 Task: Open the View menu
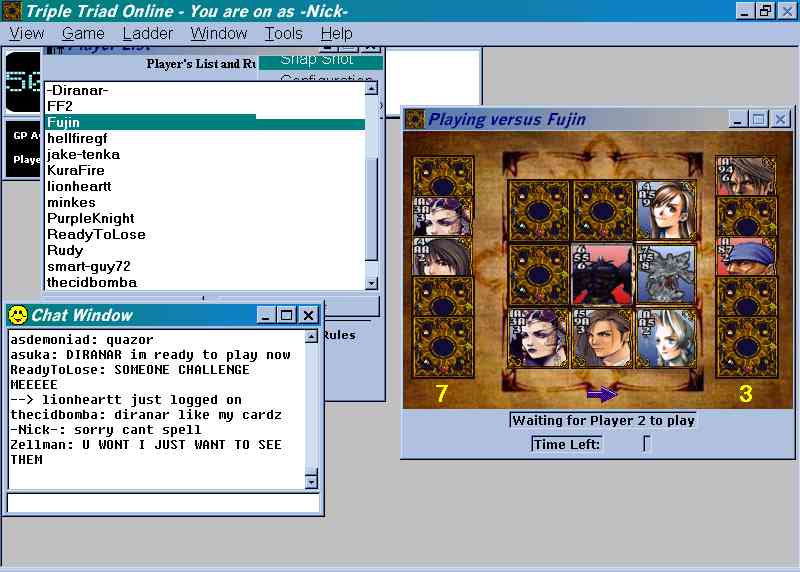click(27, 34)
